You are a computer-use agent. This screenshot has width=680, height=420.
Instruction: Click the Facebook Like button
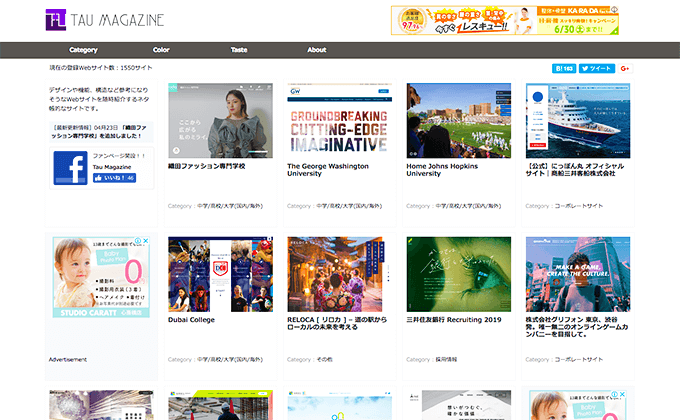click(x=114, y=178)
